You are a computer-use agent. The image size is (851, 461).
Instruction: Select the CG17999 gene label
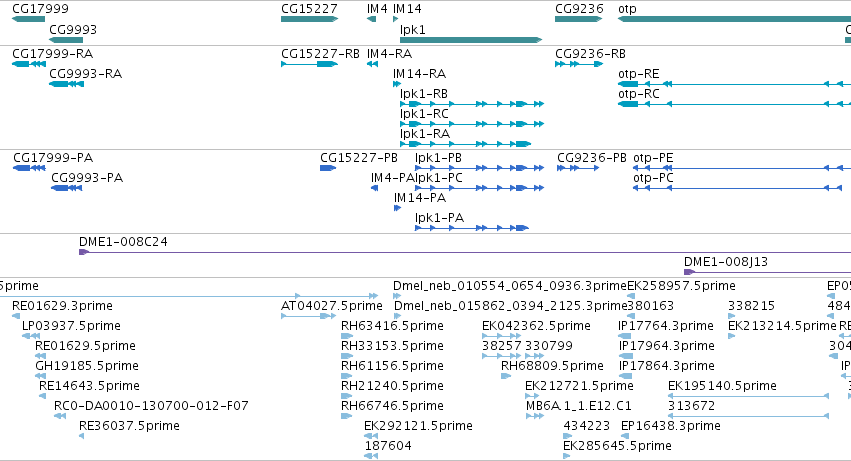(x=40, y=9)
